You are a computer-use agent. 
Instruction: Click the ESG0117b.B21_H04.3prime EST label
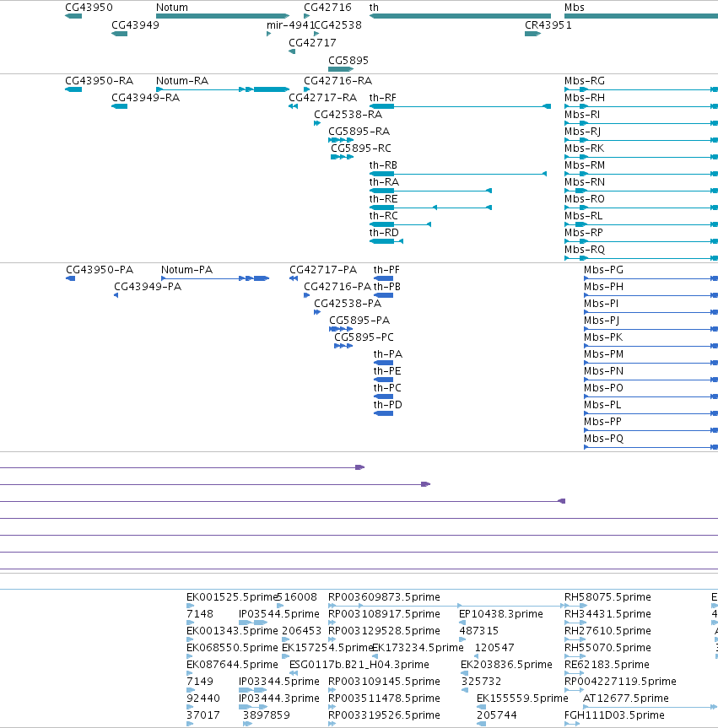(359, 665)
